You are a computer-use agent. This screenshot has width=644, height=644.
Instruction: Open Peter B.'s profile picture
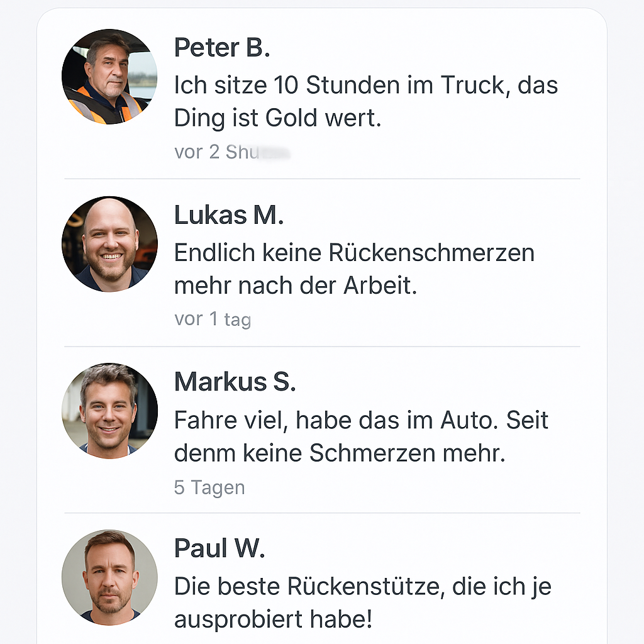click(109, 75)
